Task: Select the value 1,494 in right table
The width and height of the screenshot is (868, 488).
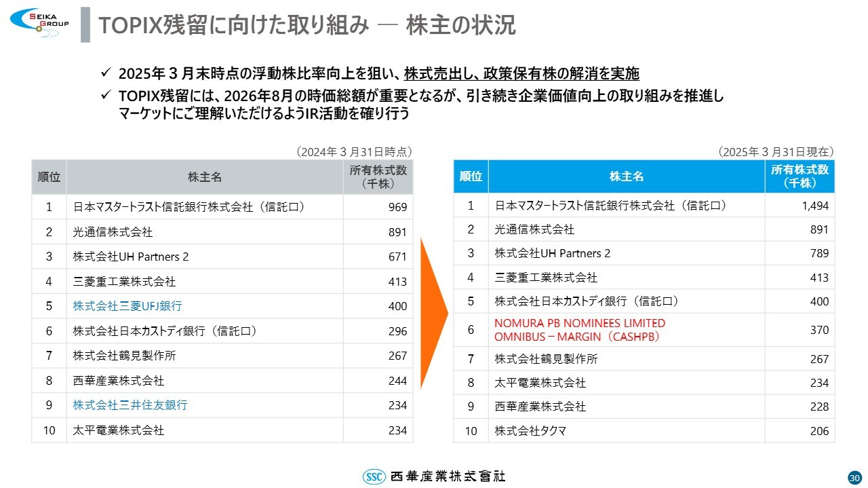Action: [x=814, y=206]
